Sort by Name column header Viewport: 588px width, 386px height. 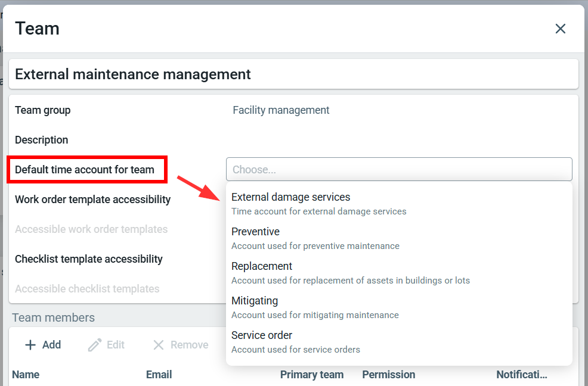click(x=26, y=375)
